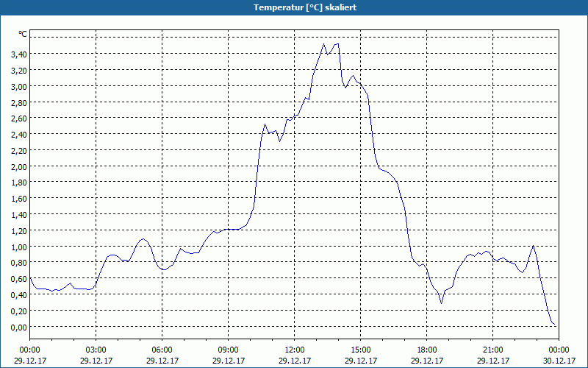Pick the 2,00 y-axis tick label
The height and width of the screenshot is (368, 588).
pyautogui.click(x=19, y=167)
